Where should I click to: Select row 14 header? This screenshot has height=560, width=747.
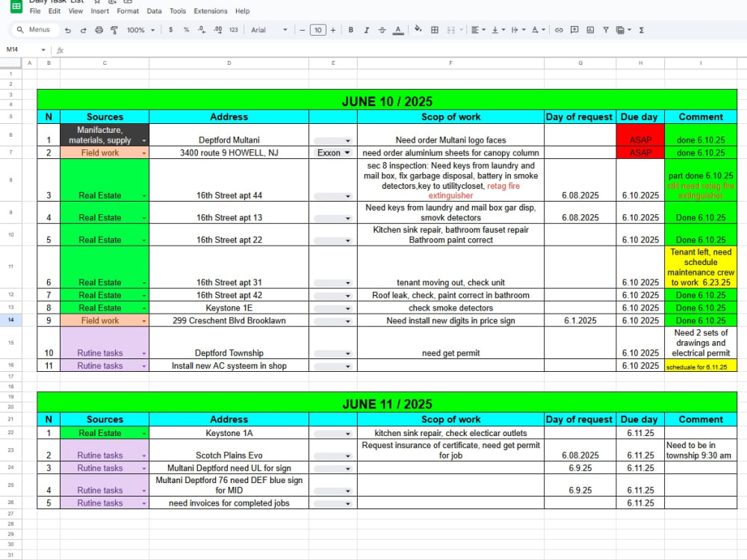11,320
